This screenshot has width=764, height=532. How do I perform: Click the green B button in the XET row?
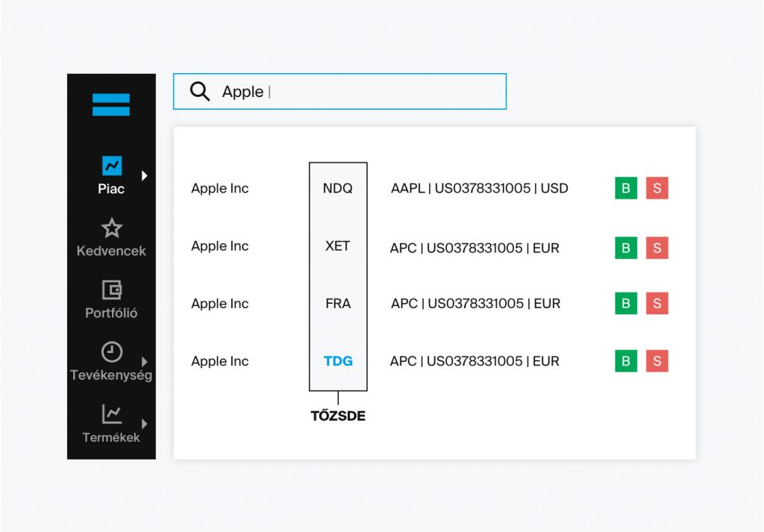(626, 248)
